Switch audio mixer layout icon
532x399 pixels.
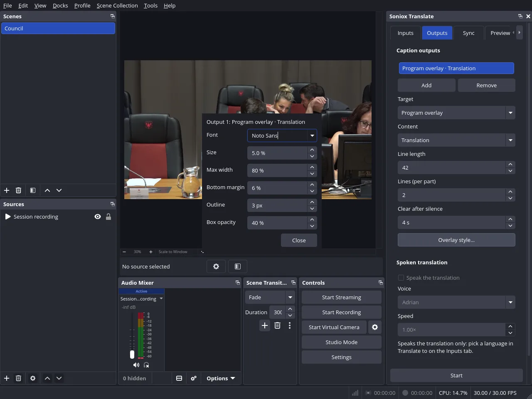coord(179,378)
